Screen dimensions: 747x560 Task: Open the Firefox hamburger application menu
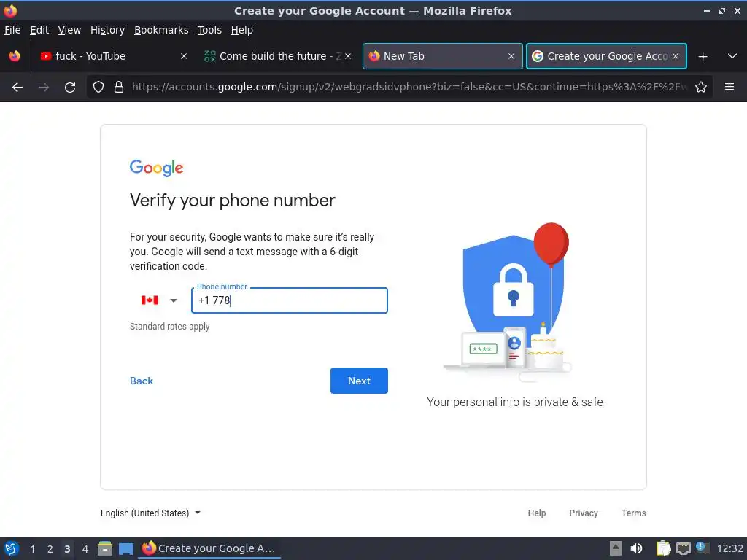pos(729,87)
